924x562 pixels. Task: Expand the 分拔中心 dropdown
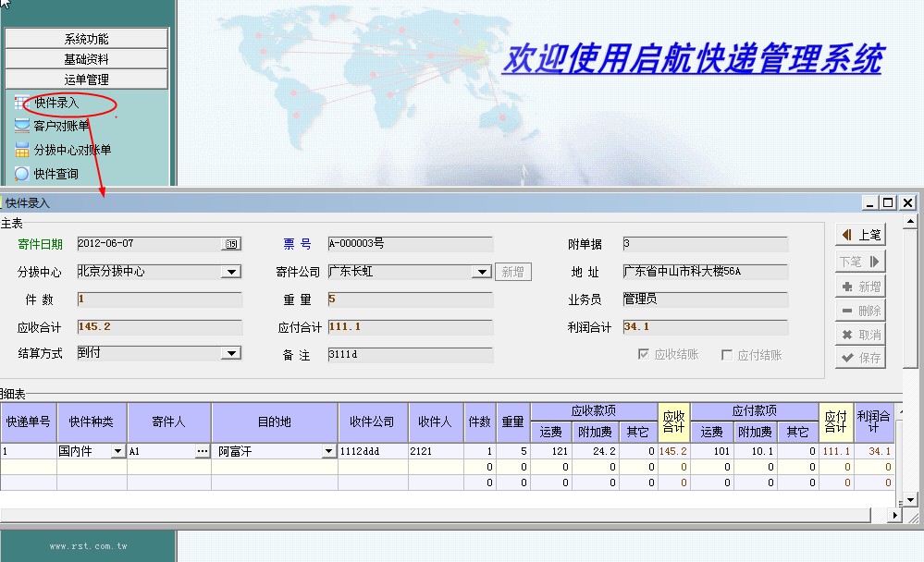[231, 272]
